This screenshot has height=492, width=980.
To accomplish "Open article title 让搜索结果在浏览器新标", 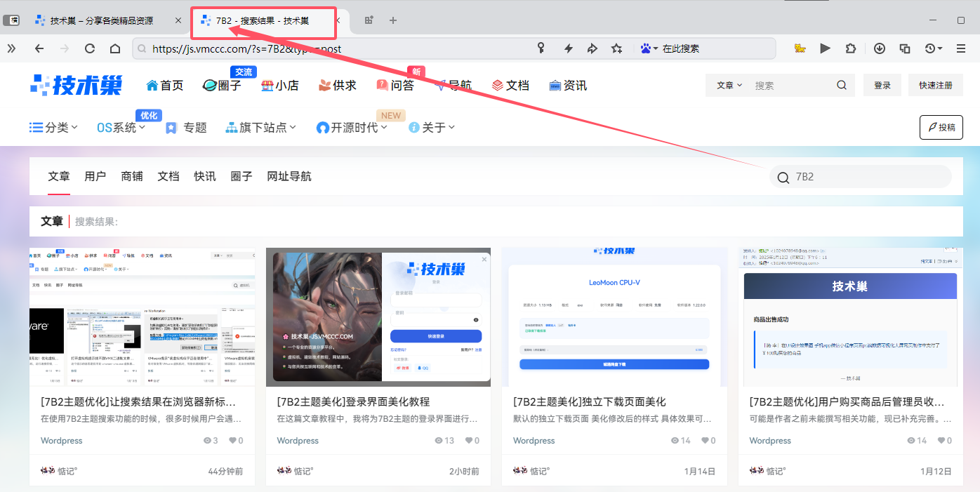I will tap(138, 401).
